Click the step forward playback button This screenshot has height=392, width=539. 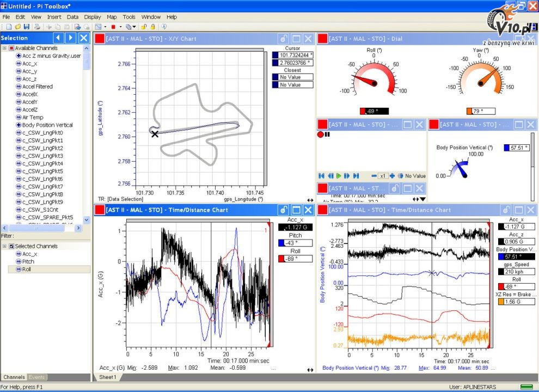[x=347, y=176]
